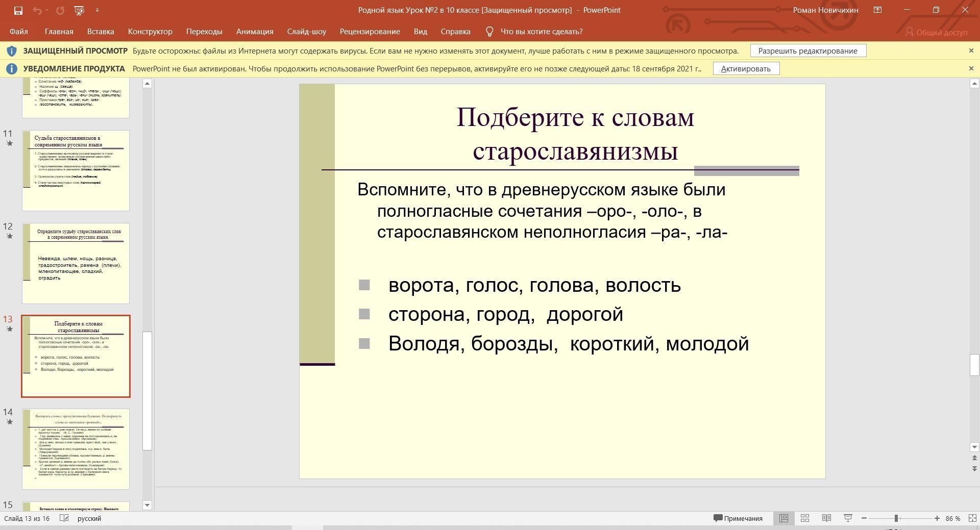The width and height of the screenshot is (980, 530).
Task: Launch slideshow from status bar icon
Action: [848, 518]
